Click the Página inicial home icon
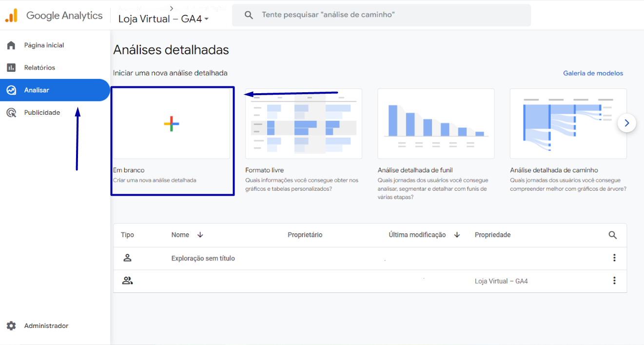The image size is (644, 345). click(11, 45)
